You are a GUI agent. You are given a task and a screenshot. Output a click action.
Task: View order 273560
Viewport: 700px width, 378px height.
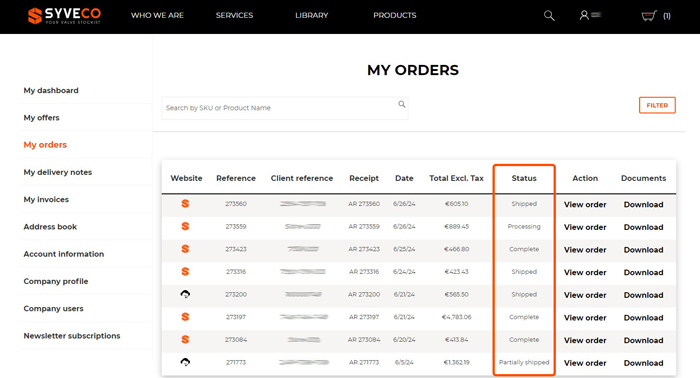click(x=585, y=204)
